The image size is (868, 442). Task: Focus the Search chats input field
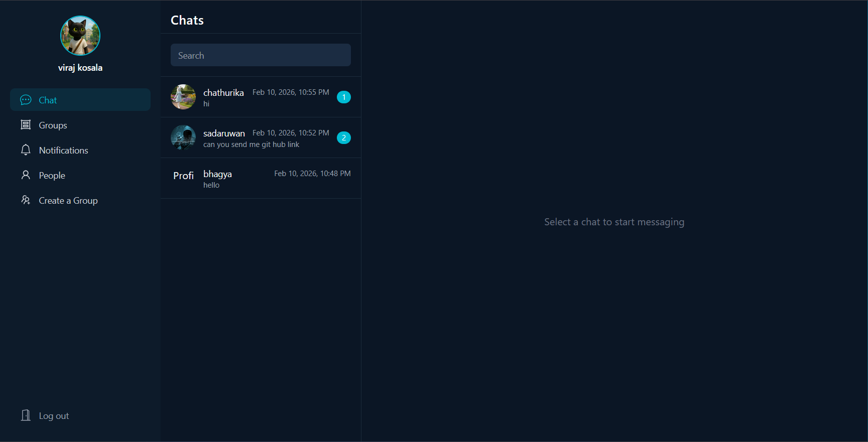coord(261,55)
